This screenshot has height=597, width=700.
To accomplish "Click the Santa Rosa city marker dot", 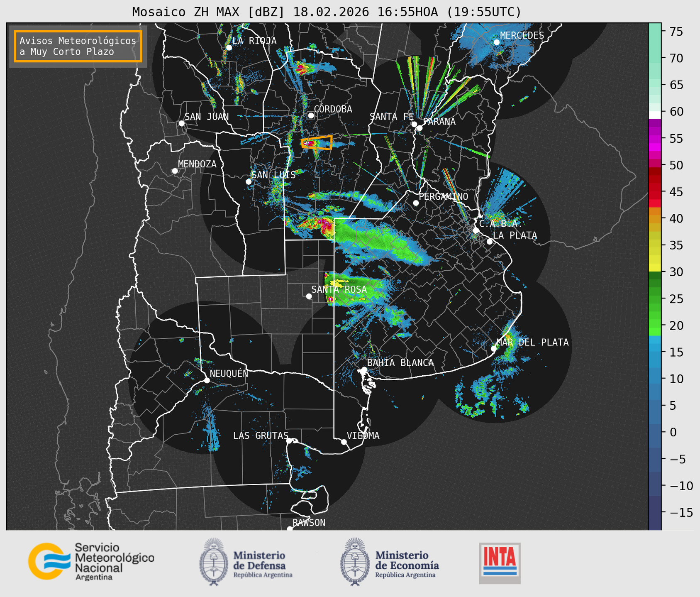I will tap(309, 296).
